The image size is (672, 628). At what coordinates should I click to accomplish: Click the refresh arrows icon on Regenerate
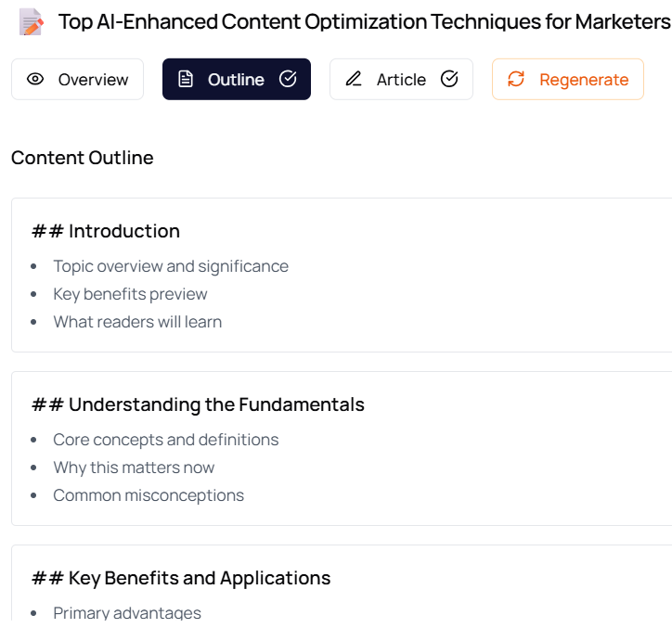coord(516,79)
